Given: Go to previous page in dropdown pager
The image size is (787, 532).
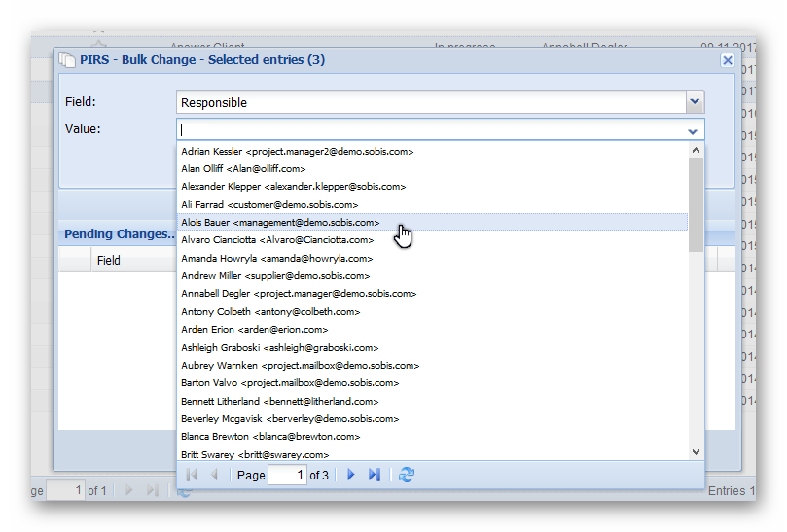Looking at the screenshot, I should click(215, 475).
